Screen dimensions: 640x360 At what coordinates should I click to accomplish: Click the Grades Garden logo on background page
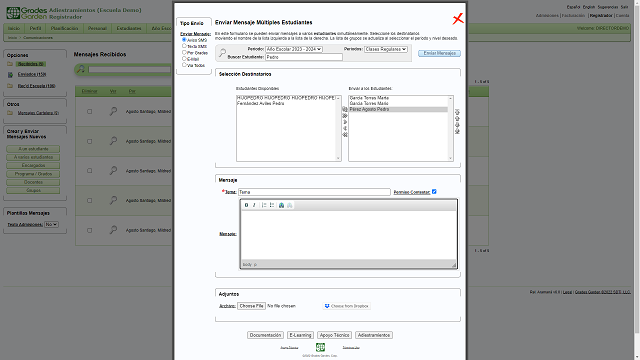(x=27, y=13)
